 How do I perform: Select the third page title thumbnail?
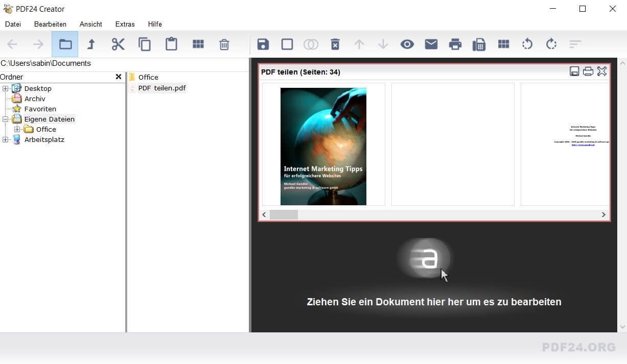565,144
